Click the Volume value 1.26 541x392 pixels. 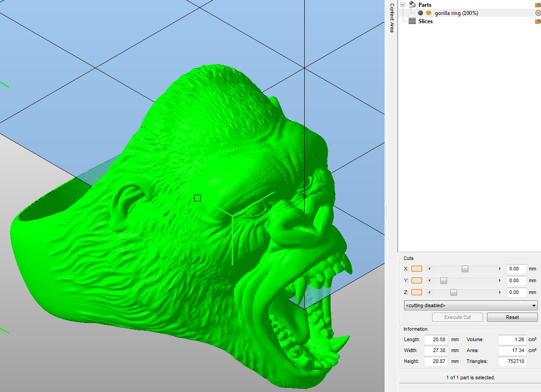coord(512,339)
